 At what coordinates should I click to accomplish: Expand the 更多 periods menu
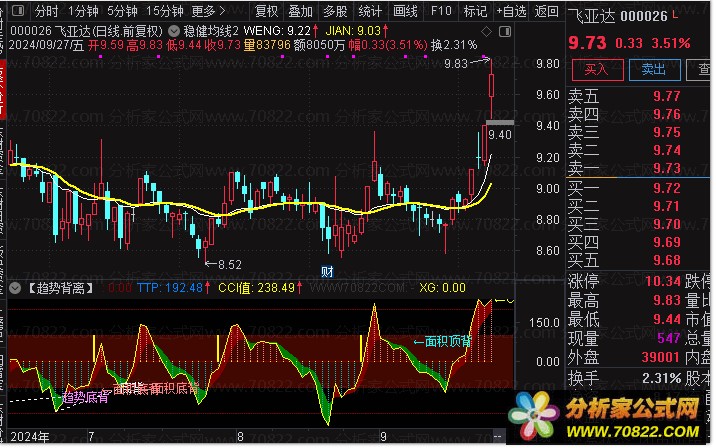(x=209, y=11)
